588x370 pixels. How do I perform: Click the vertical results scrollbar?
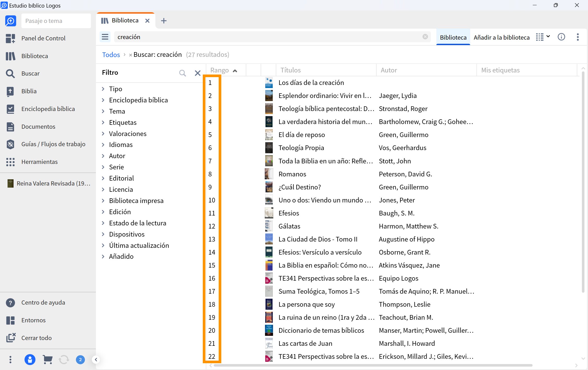(583, 182)
